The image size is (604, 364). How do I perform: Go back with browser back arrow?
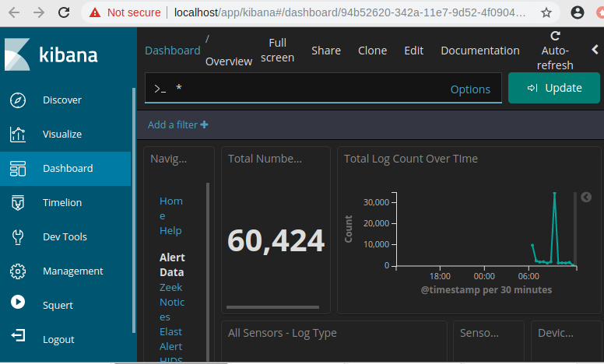[x=14, y=12]
